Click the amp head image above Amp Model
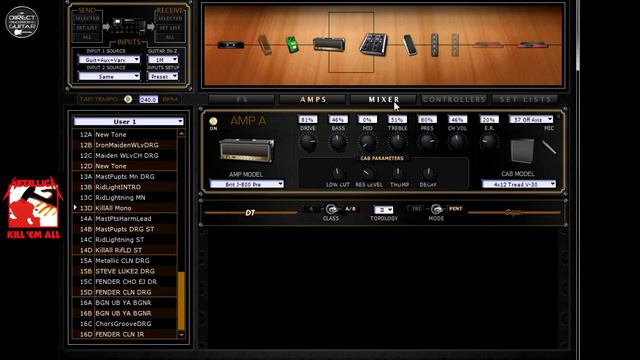 (x=247, y=150)
